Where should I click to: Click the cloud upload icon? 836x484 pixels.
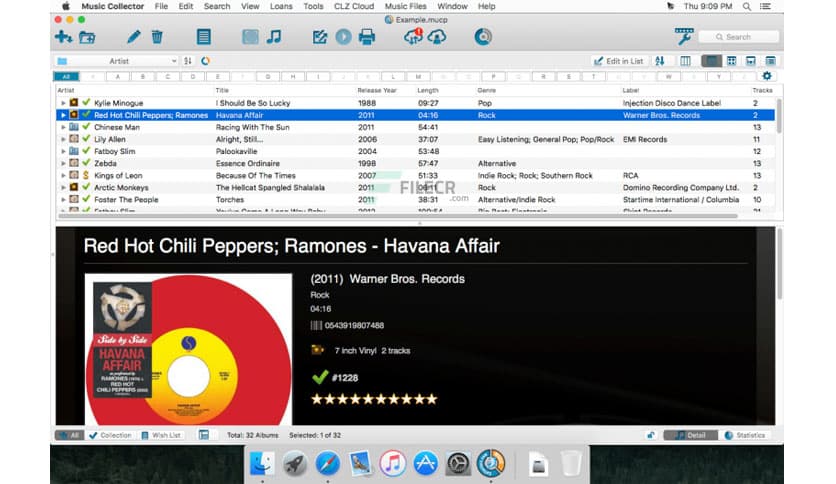tap(437, 37)
